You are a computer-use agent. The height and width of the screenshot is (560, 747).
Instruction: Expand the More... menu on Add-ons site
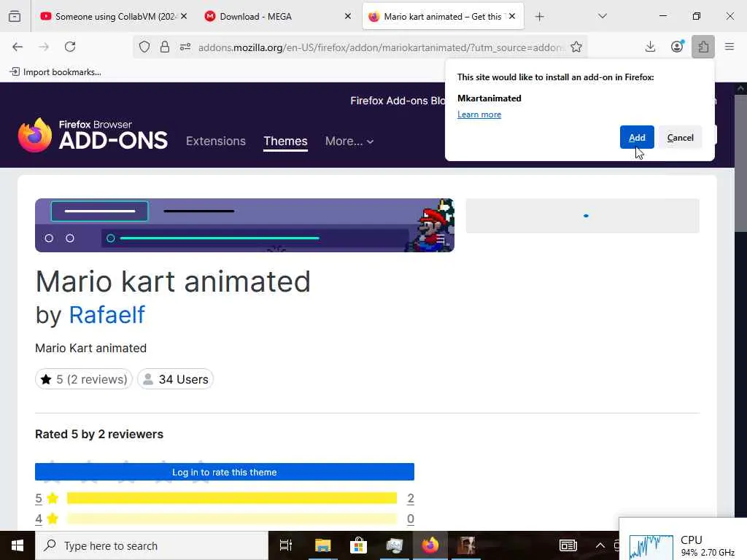point(349,141)
